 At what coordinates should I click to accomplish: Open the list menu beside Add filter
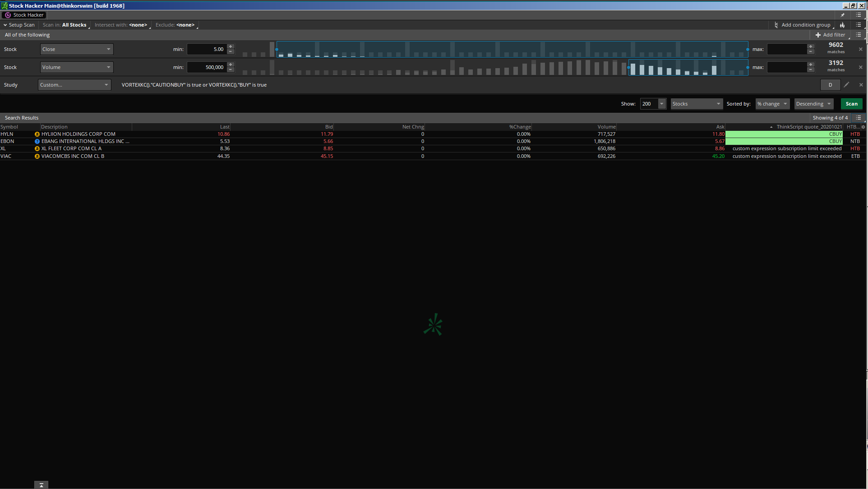859,35
